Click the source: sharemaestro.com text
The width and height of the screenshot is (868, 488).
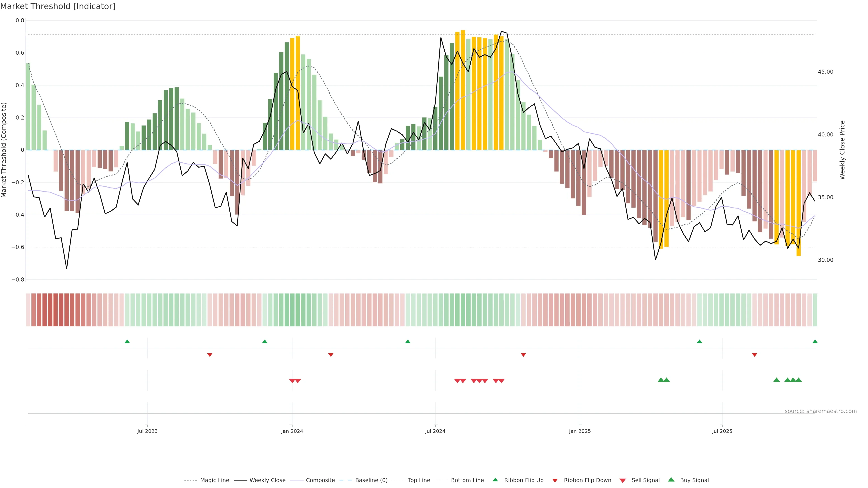click(821, 411)
